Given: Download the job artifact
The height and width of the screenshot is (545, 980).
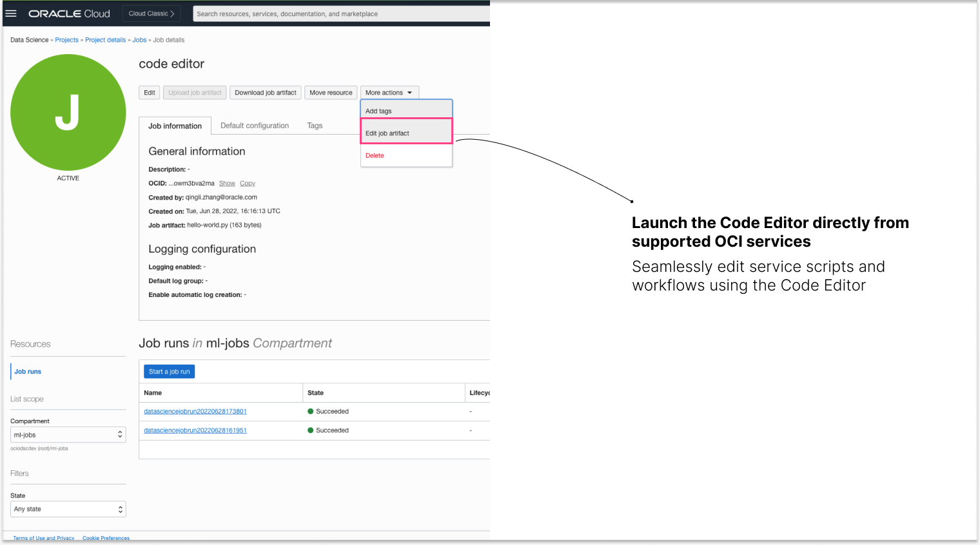Looking at the screenshot, I should tap(265, 92).
